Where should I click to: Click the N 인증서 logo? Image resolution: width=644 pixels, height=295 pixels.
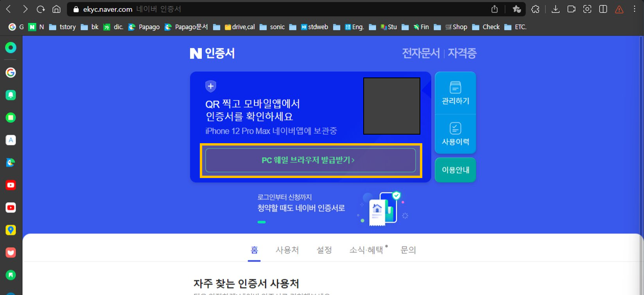pyautogui.click(x=212, y=53)
